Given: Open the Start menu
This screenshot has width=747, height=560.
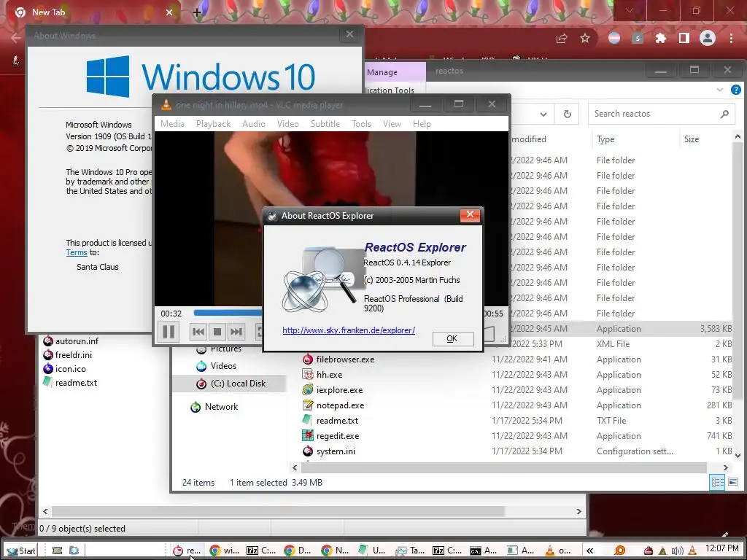Looking at the screenshot, I should (21, 551).
